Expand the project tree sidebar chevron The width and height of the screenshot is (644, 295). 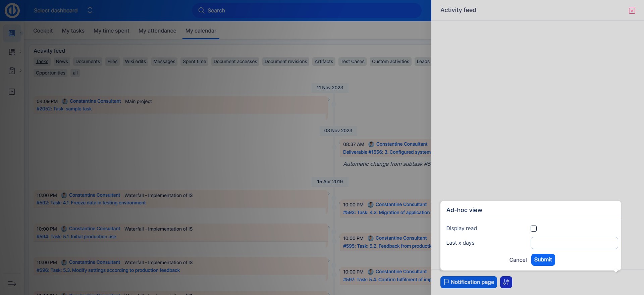click(x=21, y=52)
